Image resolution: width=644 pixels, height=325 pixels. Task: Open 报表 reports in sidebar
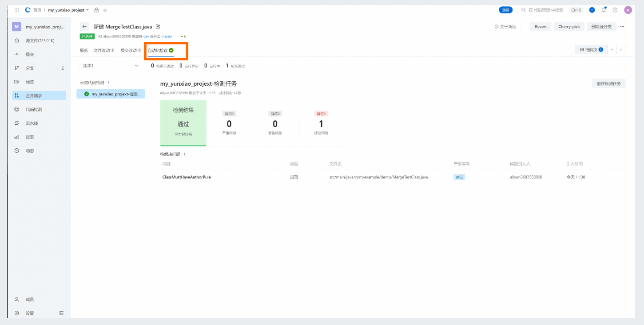pyautogui.click(x=39, y=137)
